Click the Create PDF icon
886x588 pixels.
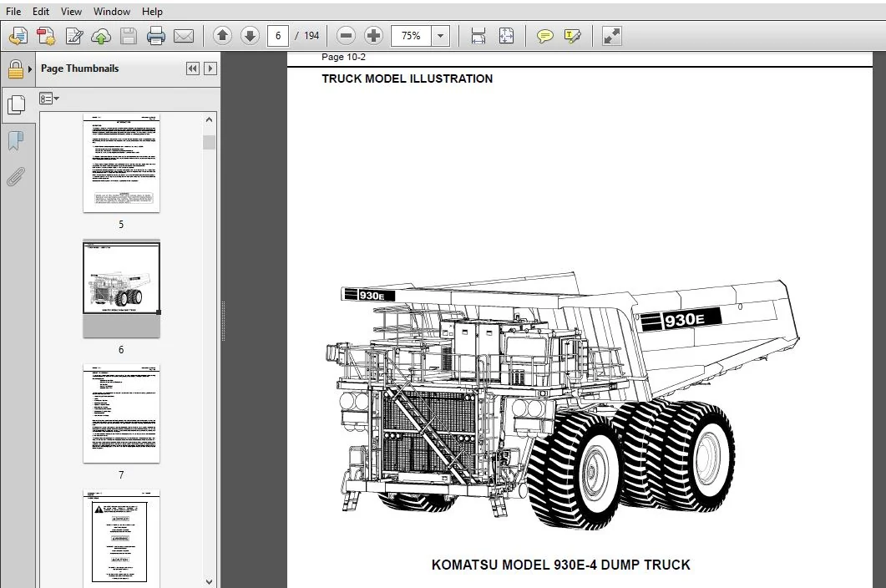pos(46,36)
